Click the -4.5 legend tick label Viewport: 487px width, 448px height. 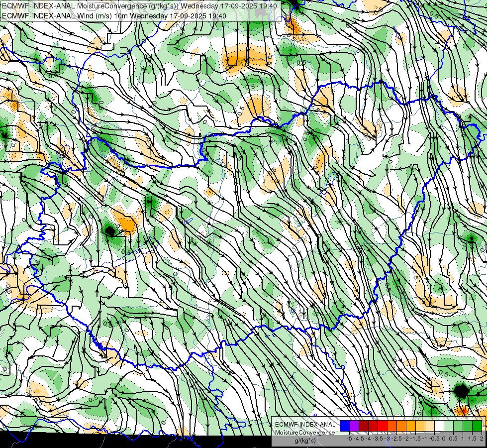[x=359, y=439]
